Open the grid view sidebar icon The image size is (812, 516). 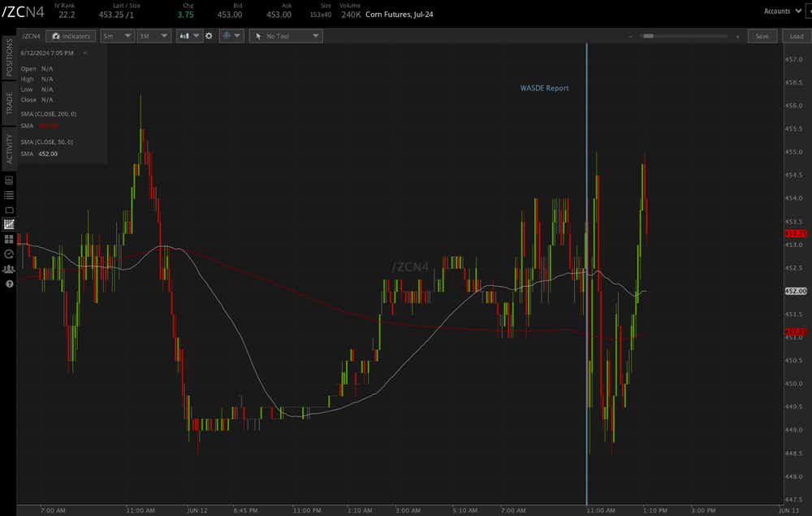tap(9, 240)
